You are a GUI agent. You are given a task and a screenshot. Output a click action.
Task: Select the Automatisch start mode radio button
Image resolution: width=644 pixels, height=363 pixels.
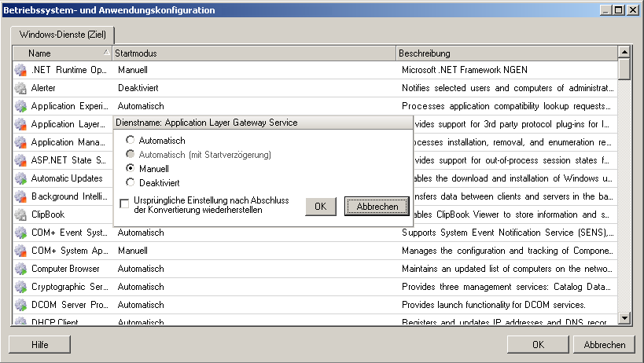point(131,141)
